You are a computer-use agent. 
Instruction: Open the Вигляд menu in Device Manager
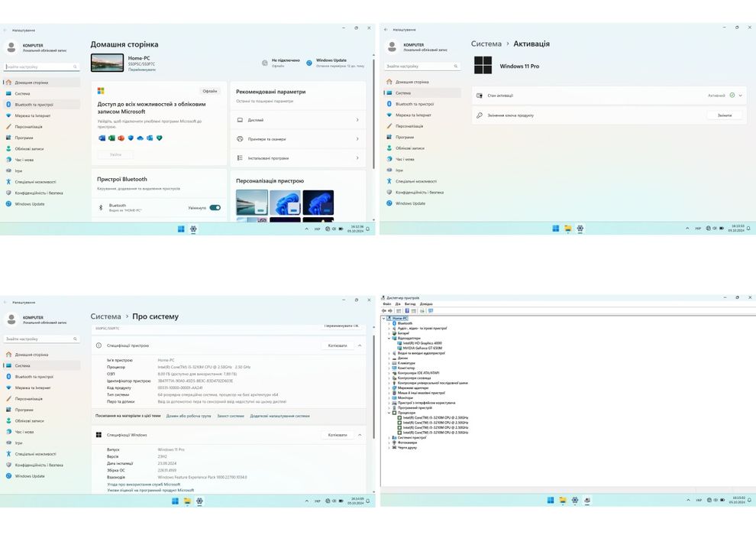[x=410, y=304]
